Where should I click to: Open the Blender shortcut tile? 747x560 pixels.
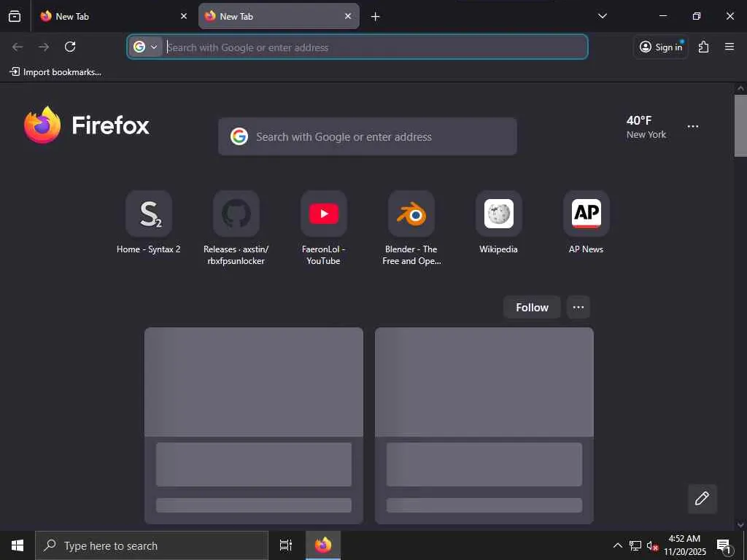(x=411, y=228)
